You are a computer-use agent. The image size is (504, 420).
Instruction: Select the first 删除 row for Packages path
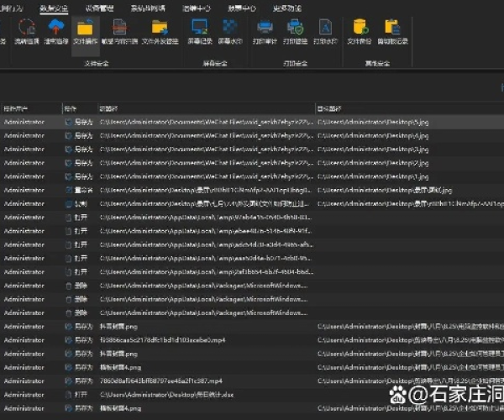tap(252, 286)
